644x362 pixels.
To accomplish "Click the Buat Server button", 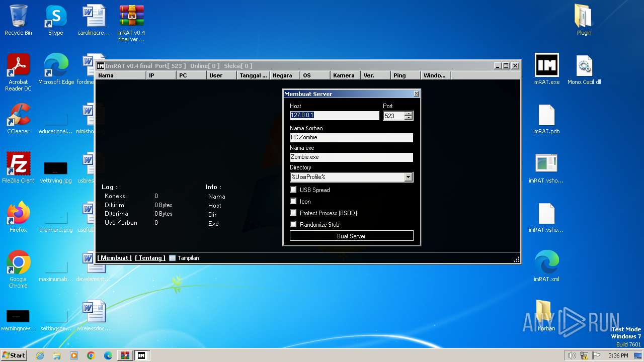I will [x=351, y=236].
